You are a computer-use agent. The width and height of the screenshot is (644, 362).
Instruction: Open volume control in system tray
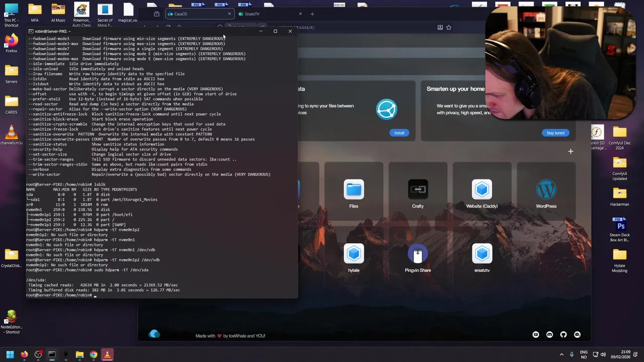point(603,355)
